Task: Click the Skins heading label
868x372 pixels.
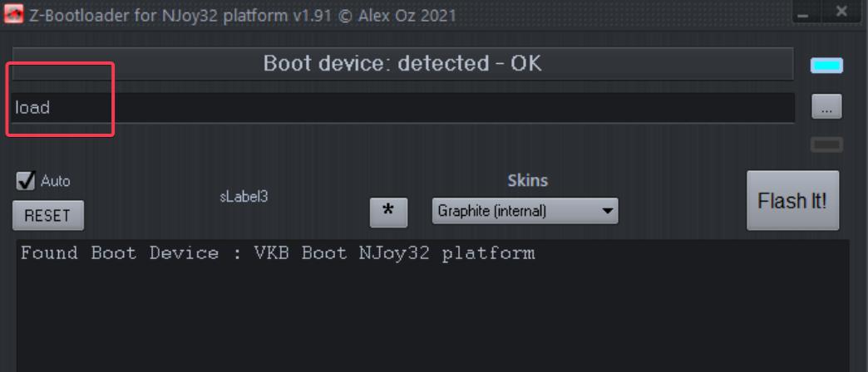Action: point(528,181)
